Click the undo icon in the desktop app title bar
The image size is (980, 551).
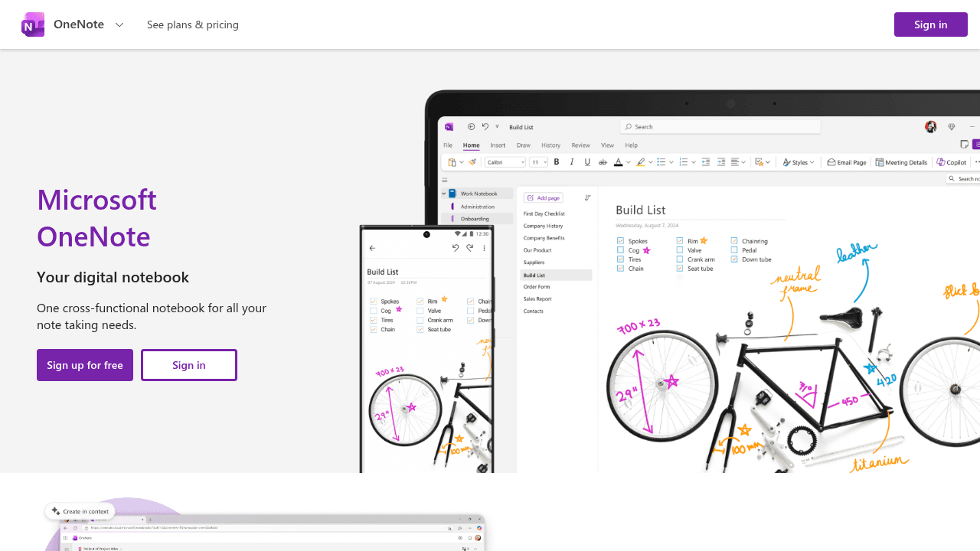tap(485, 127)
